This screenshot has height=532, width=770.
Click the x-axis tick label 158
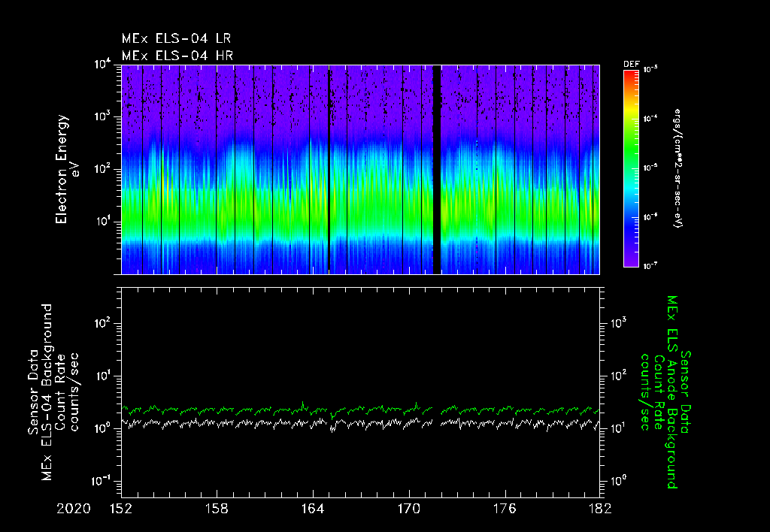tap(217, 509)
